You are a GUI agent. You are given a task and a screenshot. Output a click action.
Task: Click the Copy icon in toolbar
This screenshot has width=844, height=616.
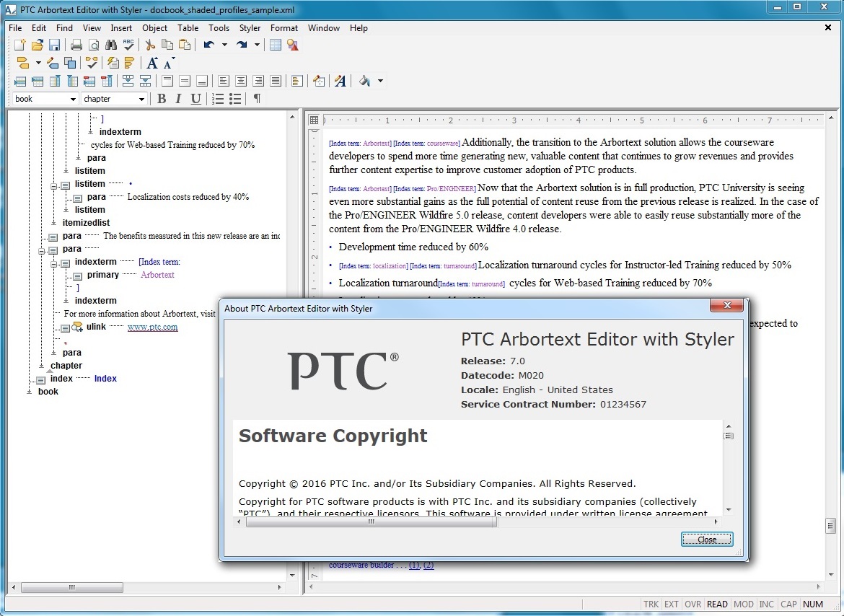coord(167,45)
